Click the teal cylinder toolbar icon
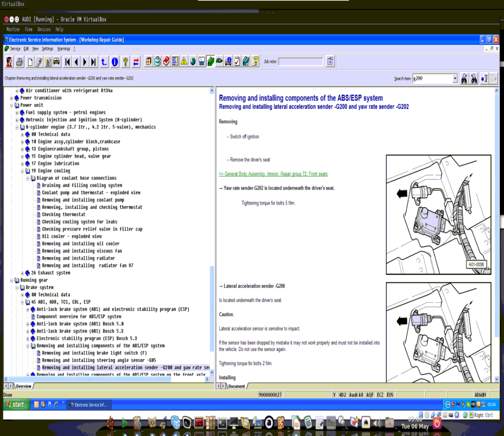 pos(157,61)
